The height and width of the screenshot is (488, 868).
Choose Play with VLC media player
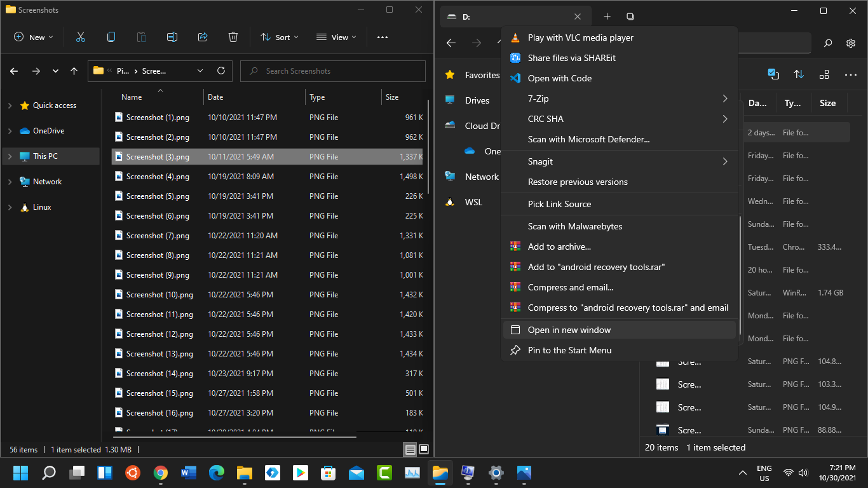(x=620, y=37)
